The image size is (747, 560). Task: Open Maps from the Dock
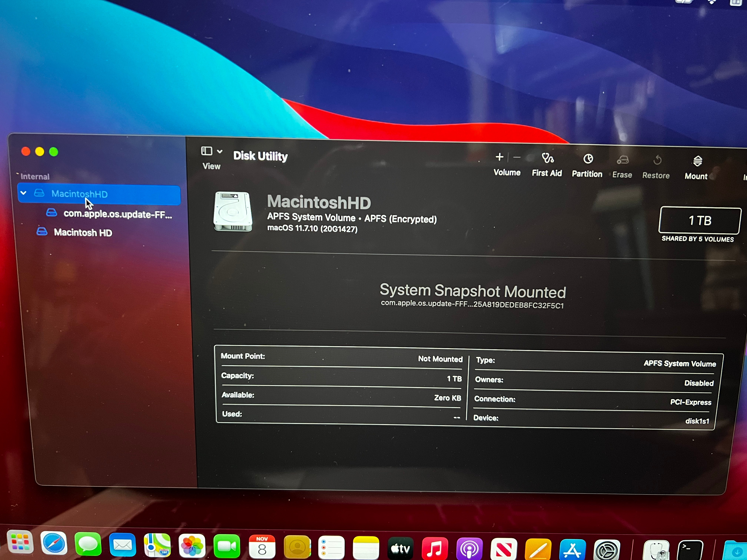(x=157, y=545)
